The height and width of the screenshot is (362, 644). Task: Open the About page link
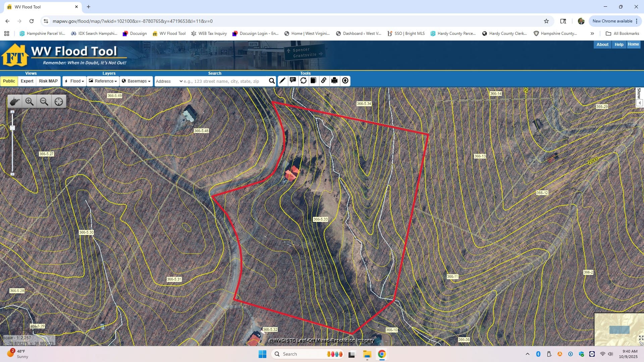click(602, 45)
